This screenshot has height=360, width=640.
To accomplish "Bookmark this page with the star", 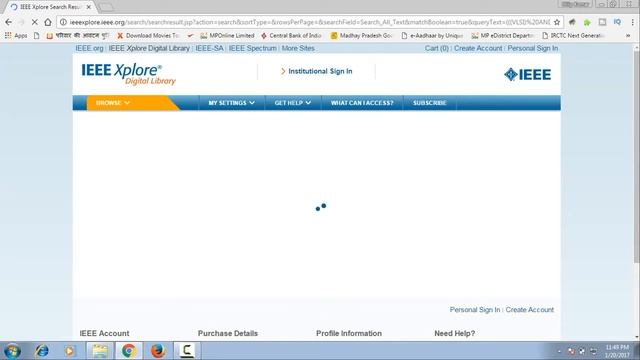I will click(x=557, y=22).
